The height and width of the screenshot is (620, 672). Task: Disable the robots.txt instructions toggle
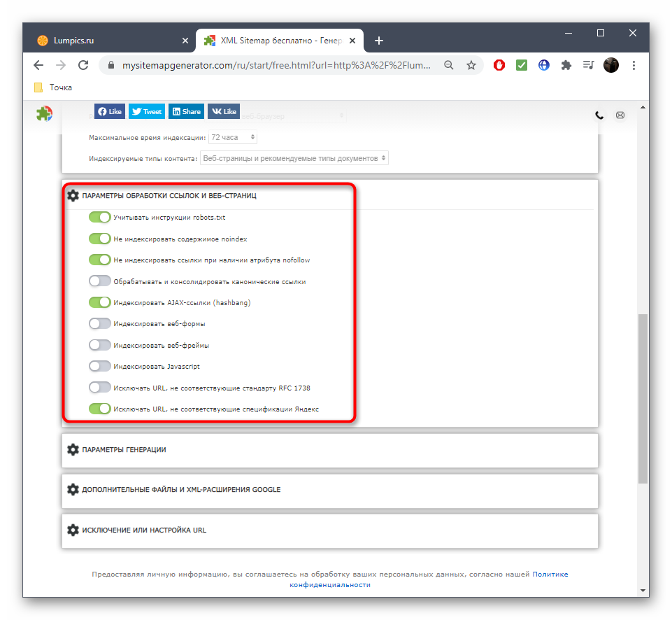[x=100, y=218]
